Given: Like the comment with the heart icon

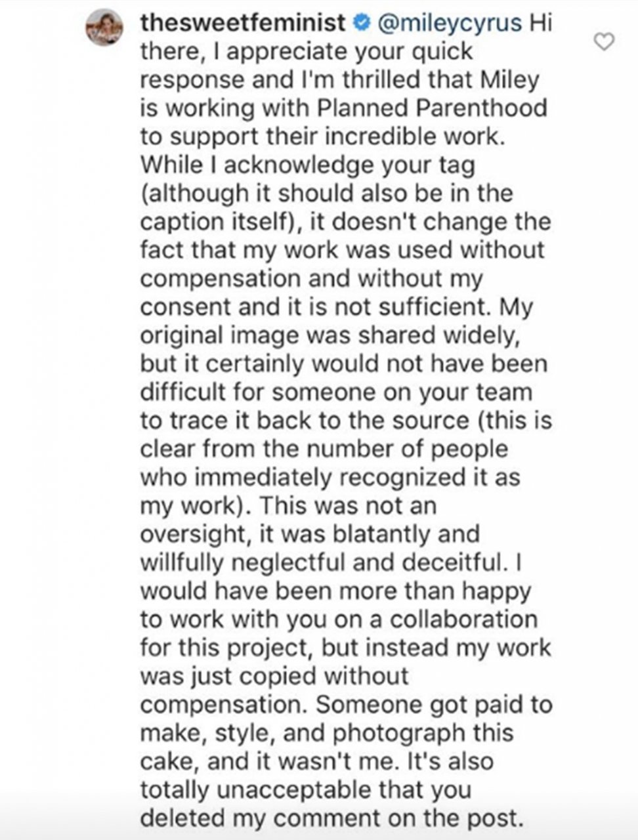Looking at the screenshot, I should pyautogui.click(x=603, y=43).
